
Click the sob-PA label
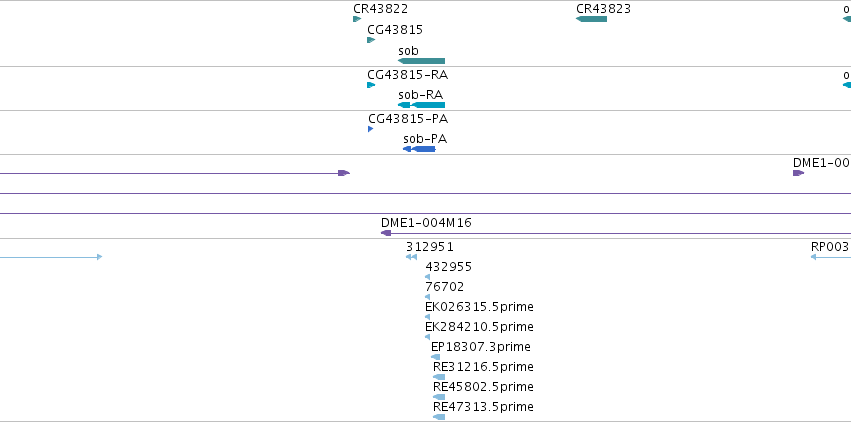click(425, 139)
